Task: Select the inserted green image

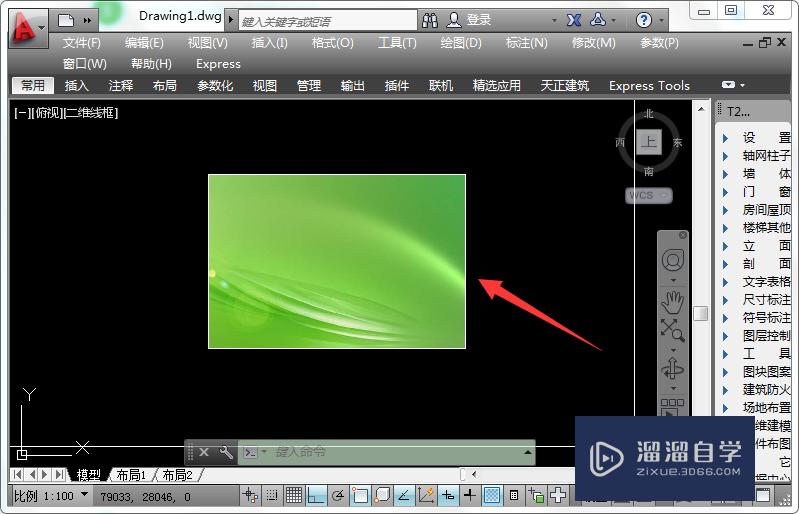Action: tap(337, 261)
